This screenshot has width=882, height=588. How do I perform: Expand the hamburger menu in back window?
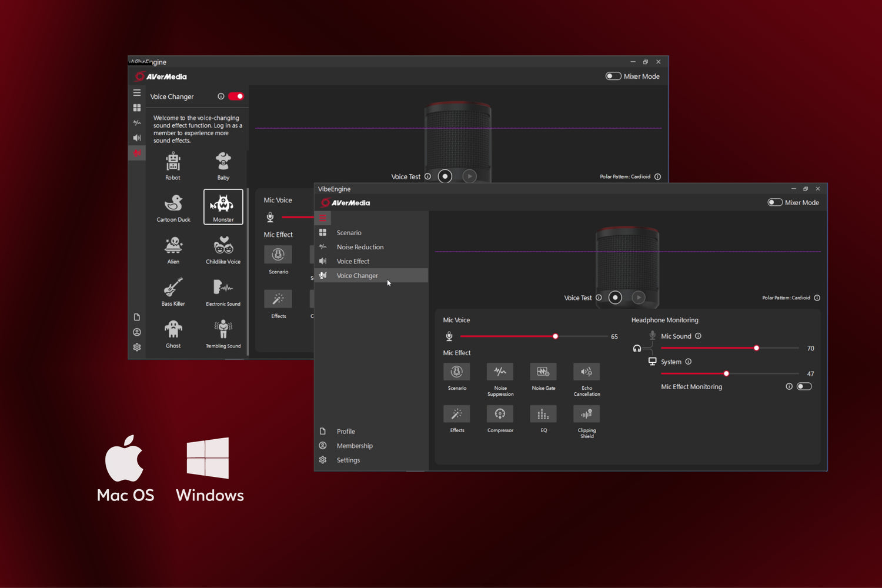(137, 93)
